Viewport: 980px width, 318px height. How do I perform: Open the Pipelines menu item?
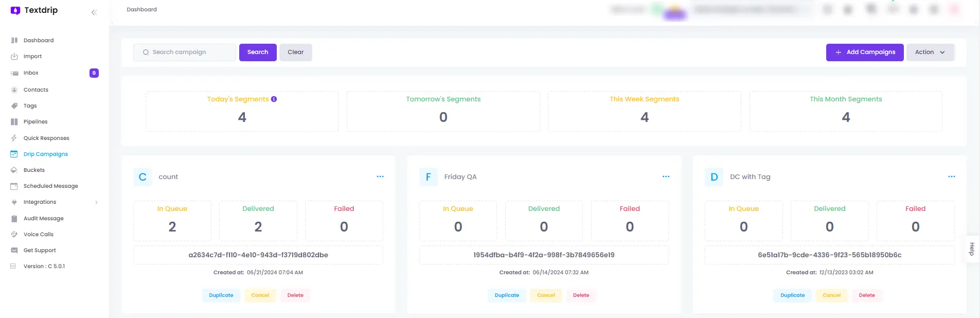(35, 122)
